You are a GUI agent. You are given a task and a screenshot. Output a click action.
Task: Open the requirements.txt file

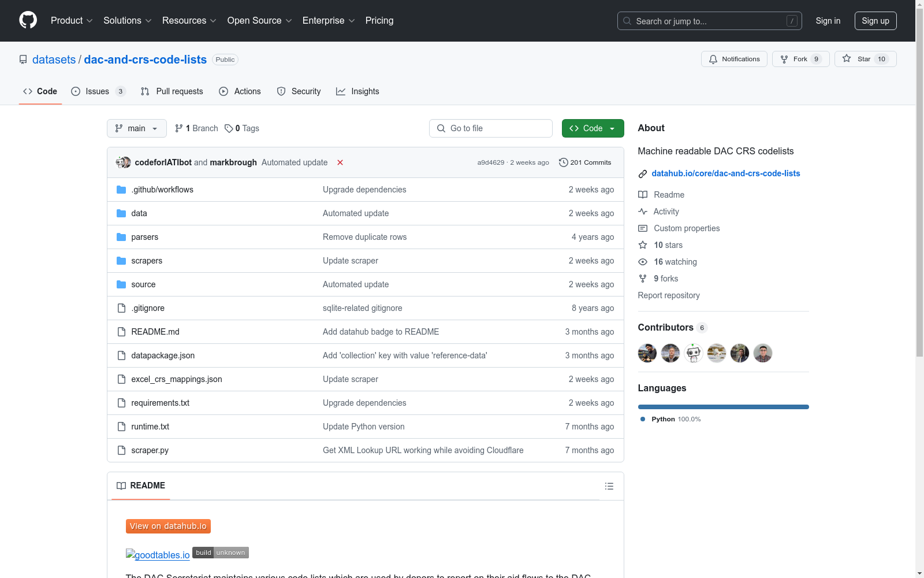pos(161,403)
